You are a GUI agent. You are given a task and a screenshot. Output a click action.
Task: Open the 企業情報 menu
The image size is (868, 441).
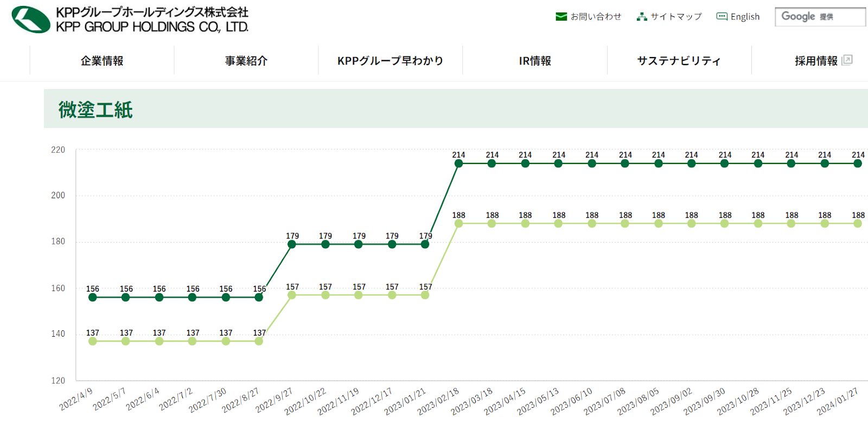coord(102,61)
